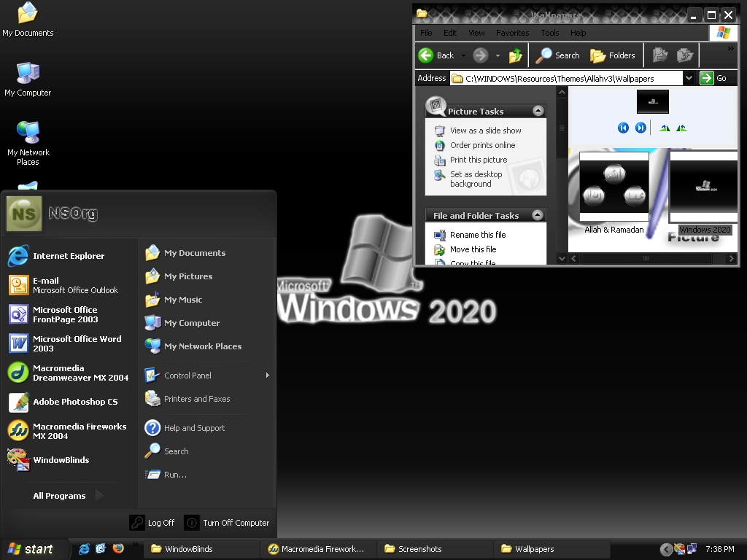This screenshot has height=560, width=747.
Task: Click Turn Off Computer
Action: (227, 523)
